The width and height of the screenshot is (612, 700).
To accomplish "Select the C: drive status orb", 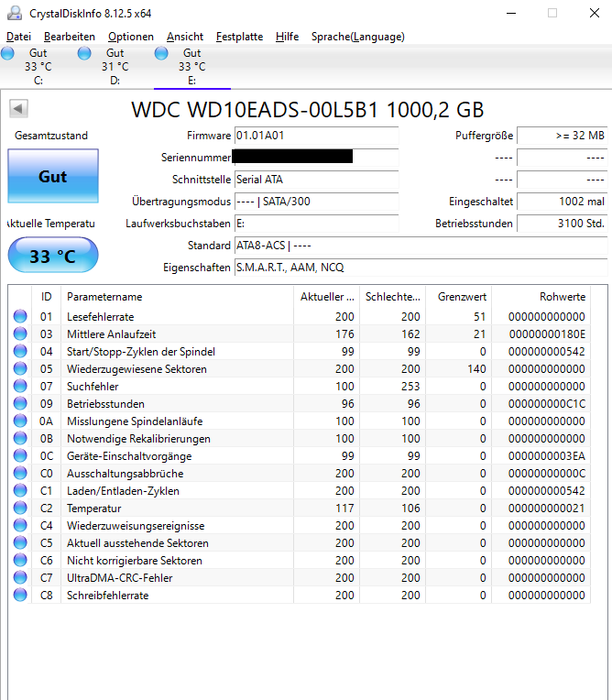I will tap(7, 53).
